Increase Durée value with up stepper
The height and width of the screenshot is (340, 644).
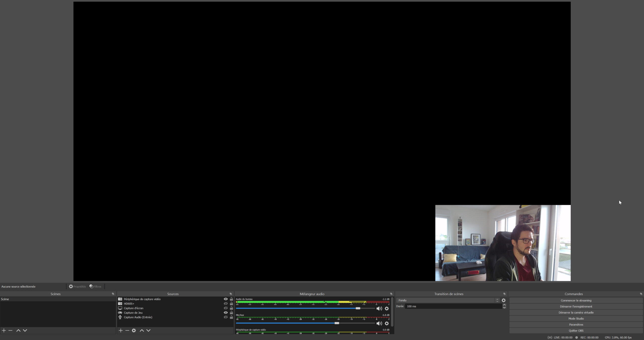point(504,305)
